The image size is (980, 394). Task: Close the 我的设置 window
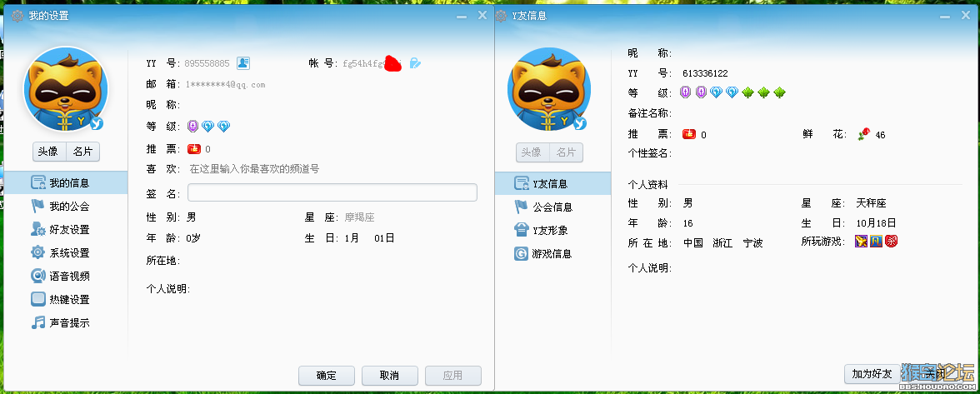tap(482, 16)
